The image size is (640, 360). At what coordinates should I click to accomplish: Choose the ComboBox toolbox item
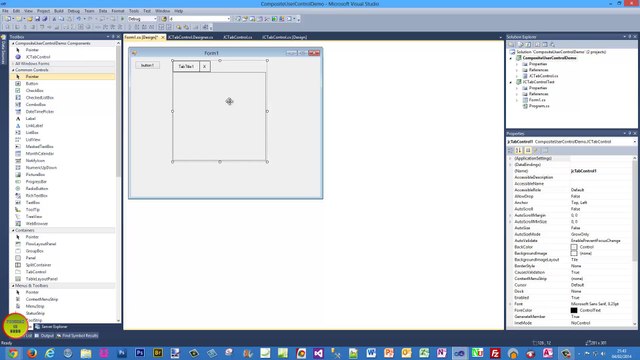36,104
